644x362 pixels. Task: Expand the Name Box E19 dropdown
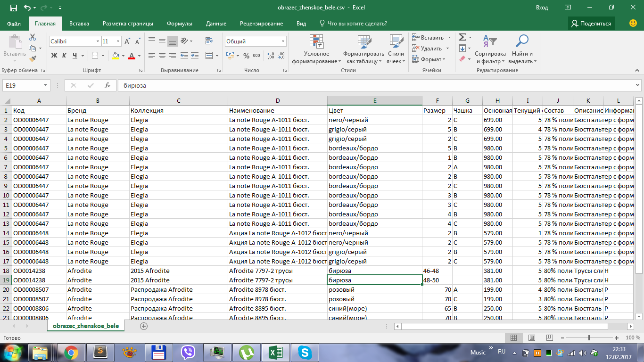click(x=46, y=85)
